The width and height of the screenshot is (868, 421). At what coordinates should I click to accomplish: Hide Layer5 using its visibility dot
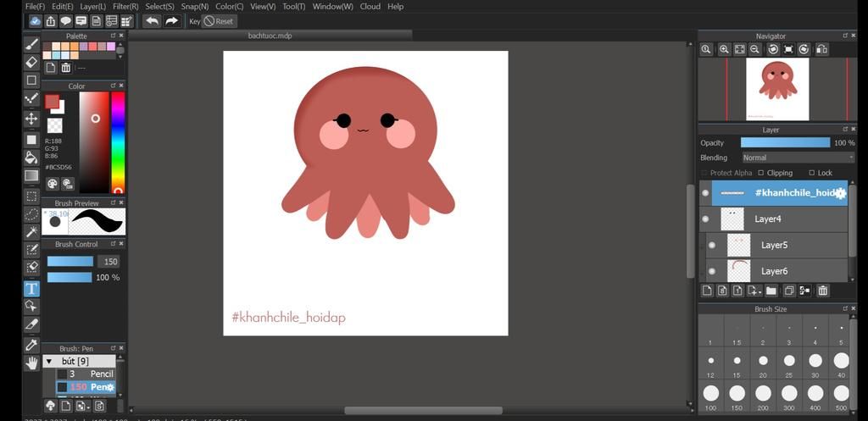712,245
